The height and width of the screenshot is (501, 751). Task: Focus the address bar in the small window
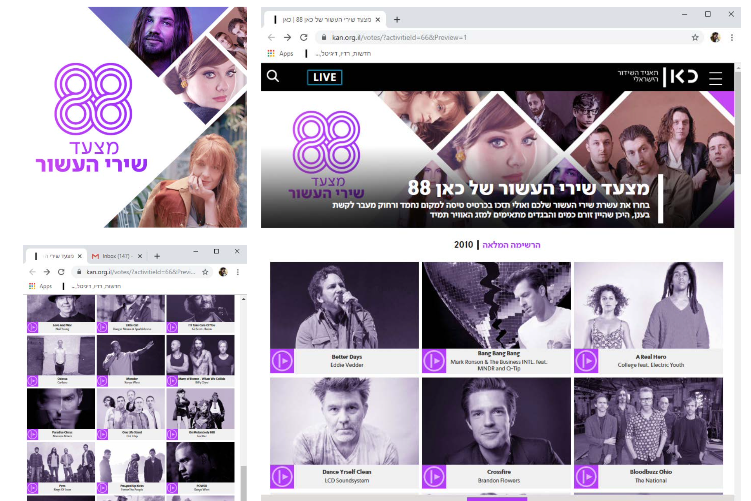click(x=141, y=272)
